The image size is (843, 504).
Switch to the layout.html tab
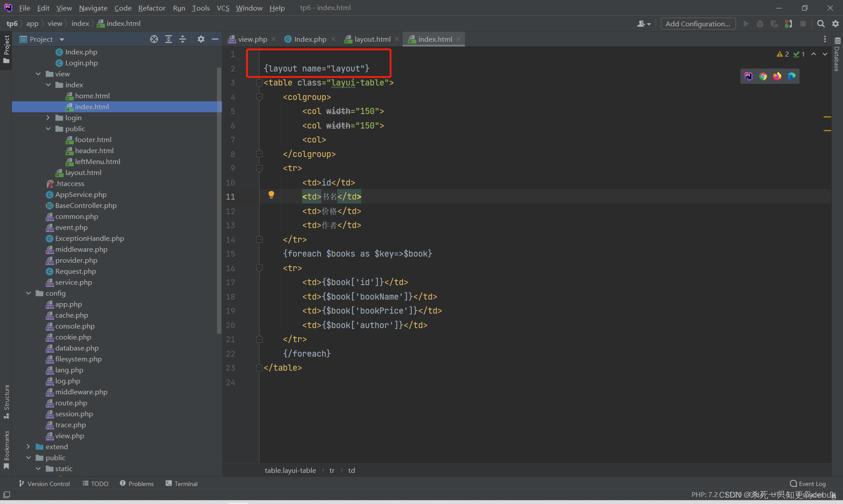[372, 39]
